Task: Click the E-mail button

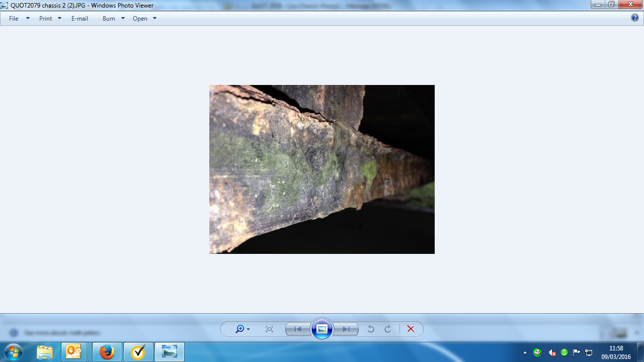Action: click(x=79, y=19)
